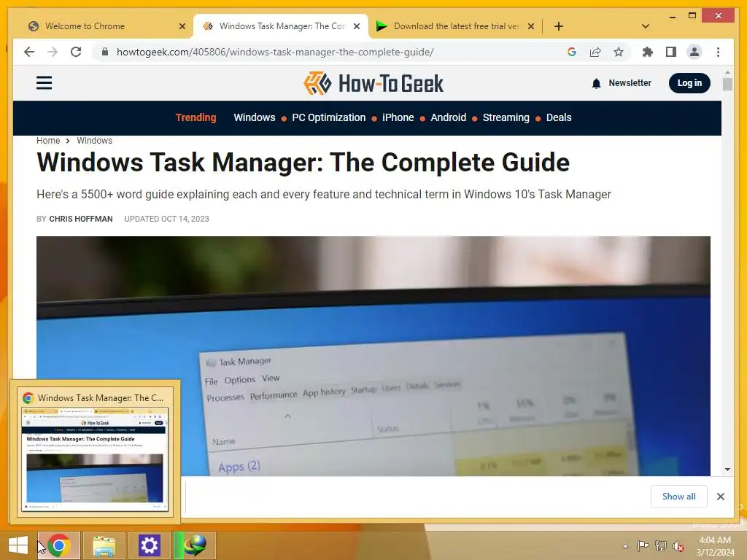
Task: Open author Chris Hoffman's page
Action: click(x=81, y=219)
